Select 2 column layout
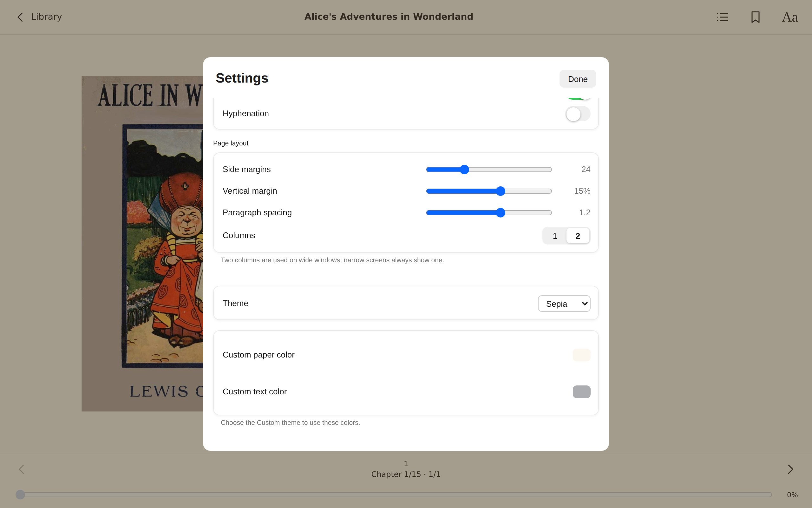This screenshot has height=508, width=812. coord(578,236)
